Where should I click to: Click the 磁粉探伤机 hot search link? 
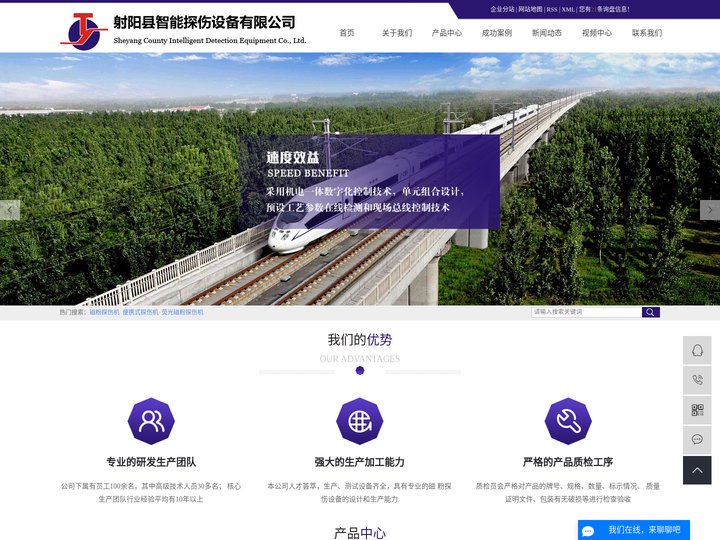[104, 312]
